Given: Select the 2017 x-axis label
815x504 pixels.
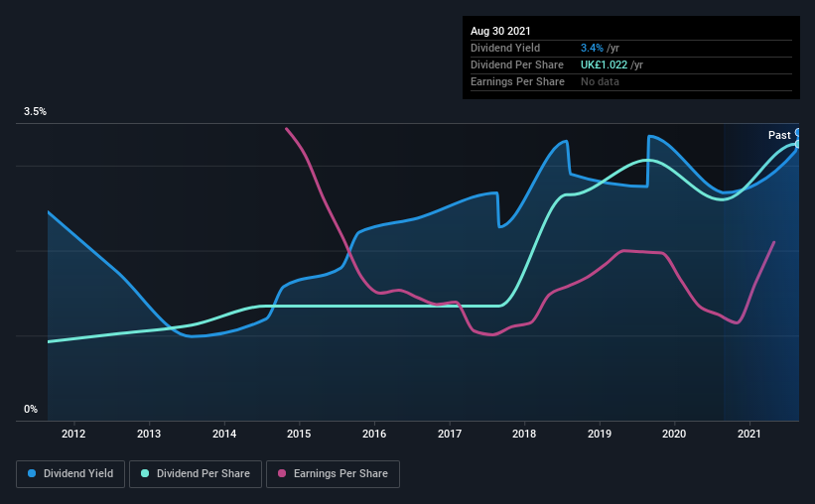Looking at the screenshot, I should point(450,434).
